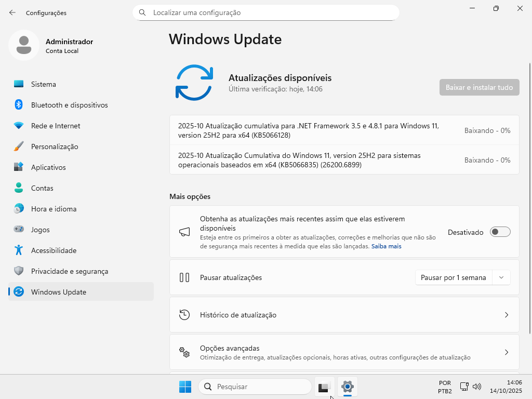Click Pausar por 1 semana button

pos(453,277)
